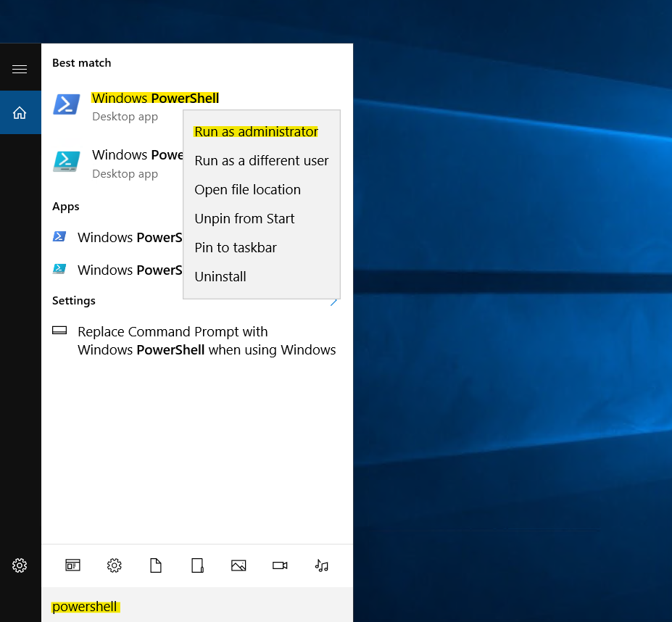Click the keyboard icon beside Replace Command Prompt setting
Image resolution: width=672 pixels, height=622 pixels.
click(59, 330)
